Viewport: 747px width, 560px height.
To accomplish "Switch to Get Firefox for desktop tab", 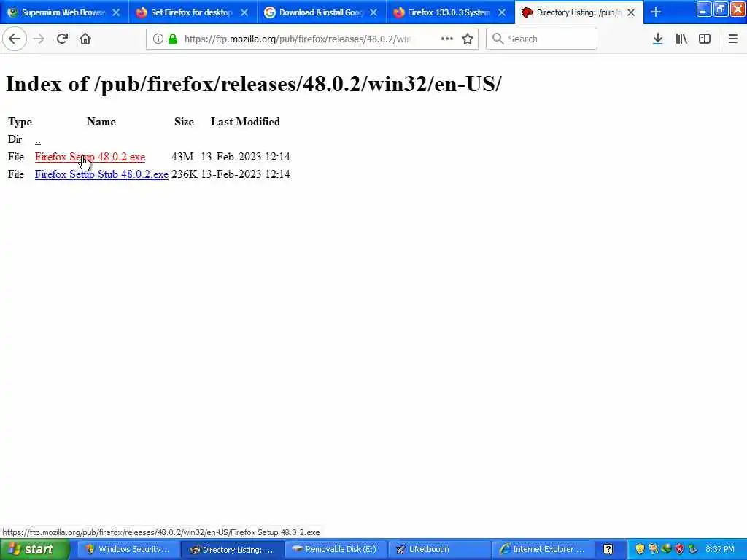I will (191, 12).
